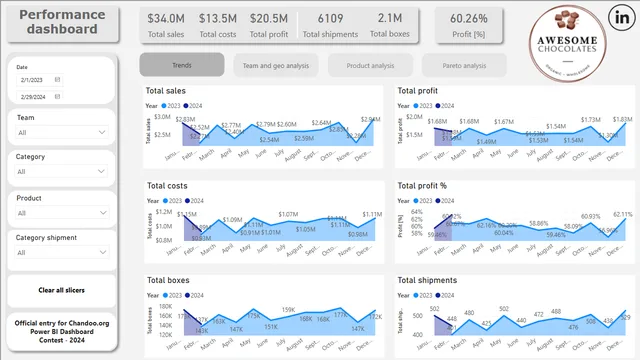Open the Pareto analysis tab

pyautogui.click(x=464, y=65)
